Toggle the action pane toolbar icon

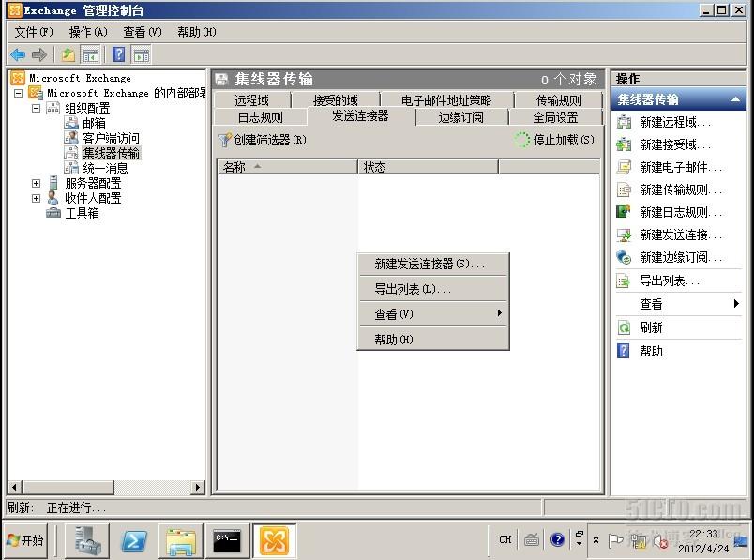click(x=141, y=54)
